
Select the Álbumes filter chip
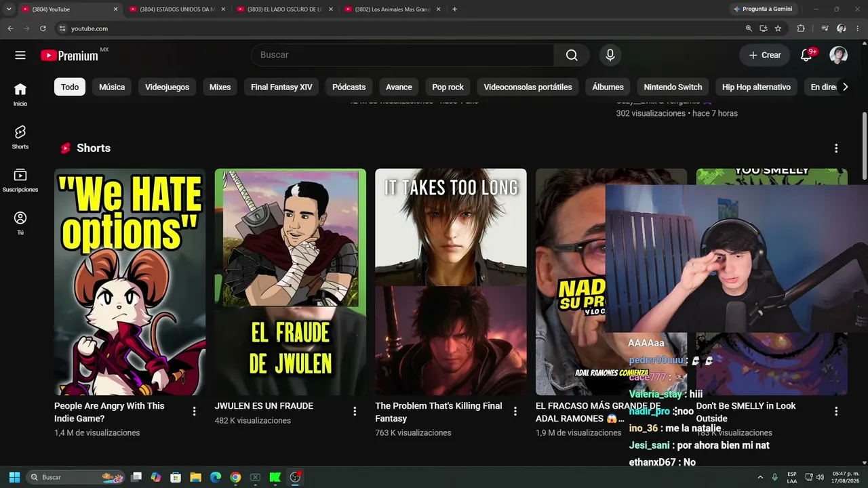click(608, 87)
